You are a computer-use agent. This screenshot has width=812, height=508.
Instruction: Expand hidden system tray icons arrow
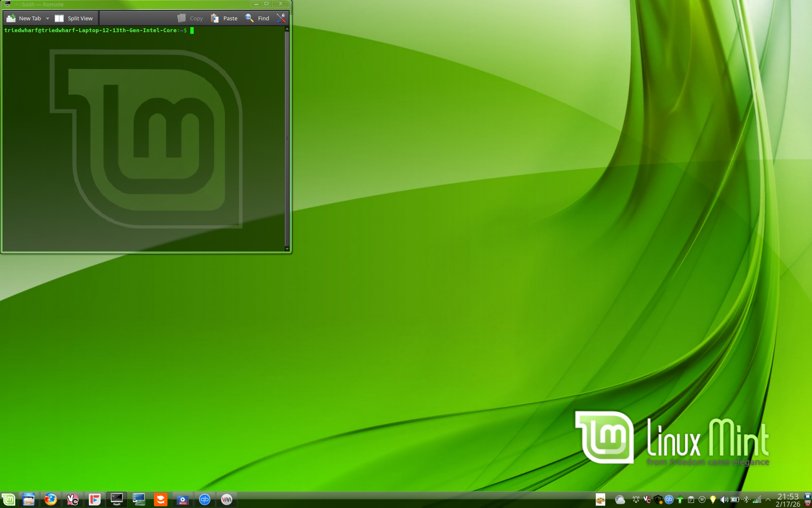pyautogui.click(x=768, y=500)
